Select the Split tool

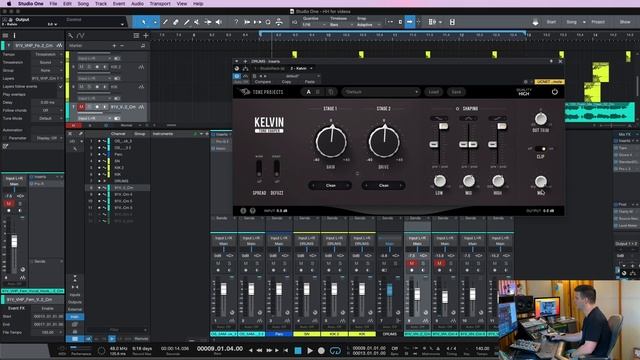click(x=187, y=22)
